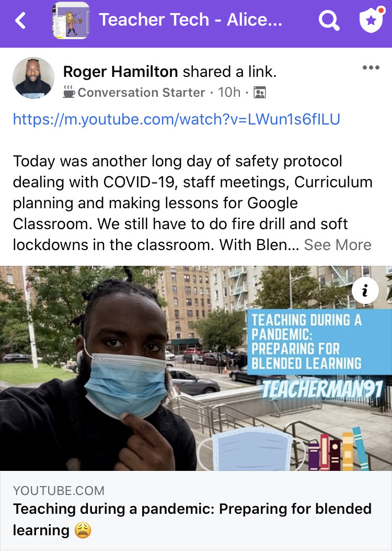
Task: Tap the group members audience icon
Action: [x=260, y=93]
